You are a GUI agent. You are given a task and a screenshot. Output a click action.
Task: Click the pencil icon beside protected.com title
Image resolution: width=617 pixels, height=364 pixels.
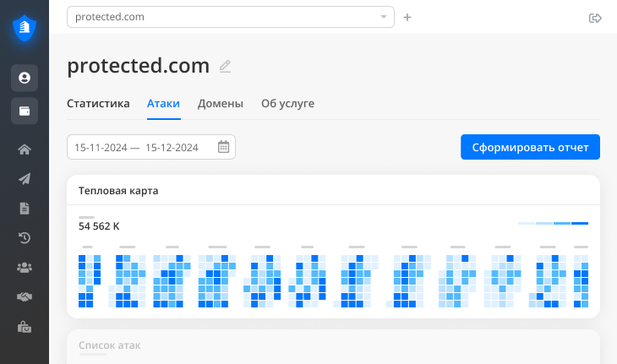[x=225, y=66]
